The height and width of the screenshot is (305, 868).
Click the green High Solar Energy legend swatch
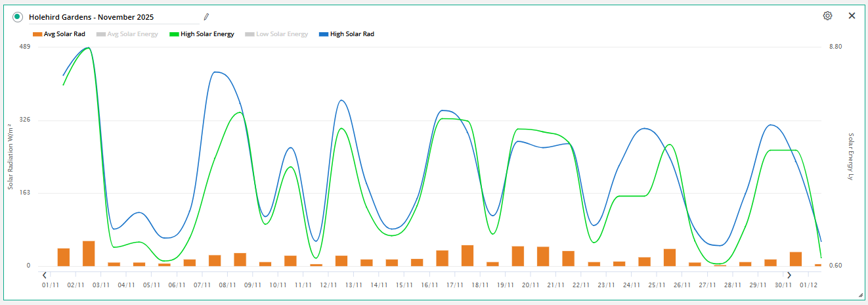pyautogui.click(x=173, y=34)
